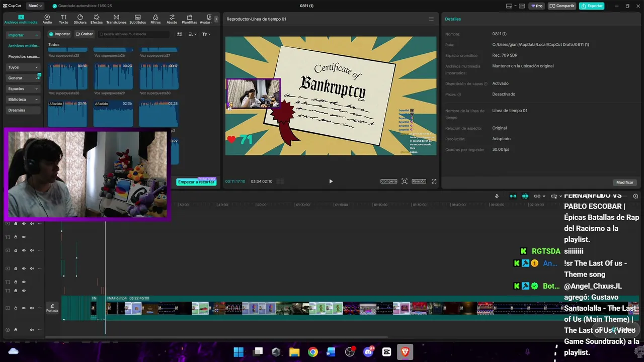Select the Voz superpuesta28 audio clip
This screenshot has height=362, width=644.
pyautogui.click(x=67, y=76)
